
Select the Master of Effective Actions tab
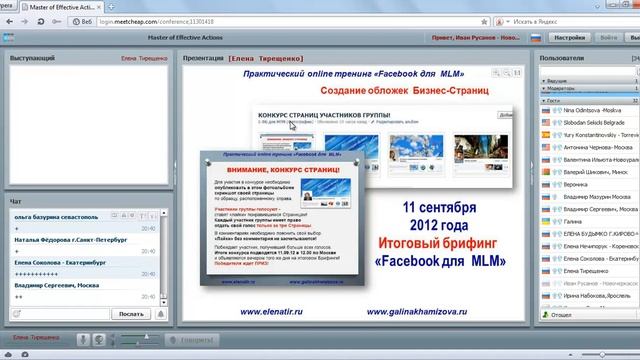coord(61,7)
